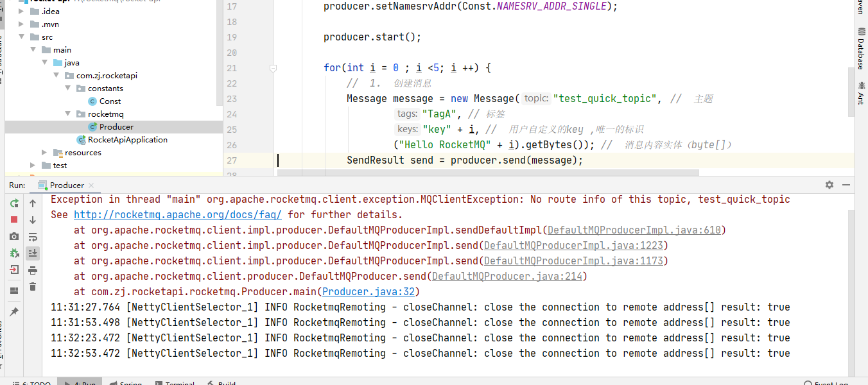
Task: Hide the Run tool window
Action: pos(846,185)
